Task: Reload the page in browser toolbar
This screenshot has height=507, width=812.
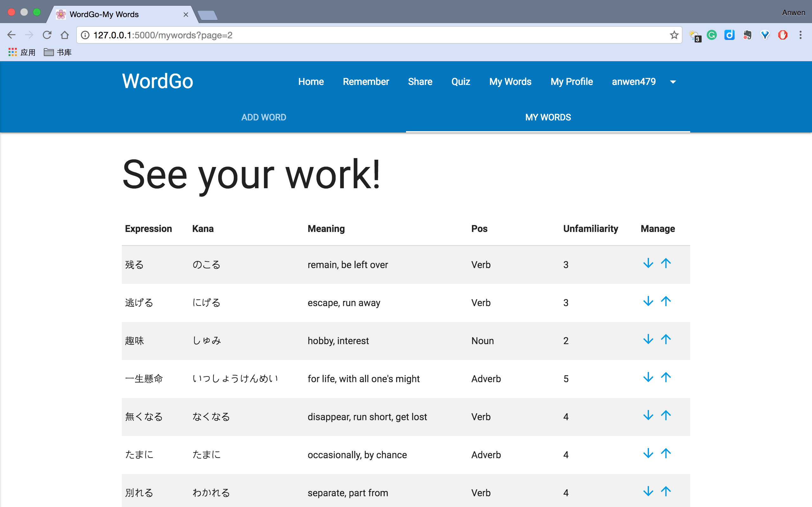Action: pos(47,35)
